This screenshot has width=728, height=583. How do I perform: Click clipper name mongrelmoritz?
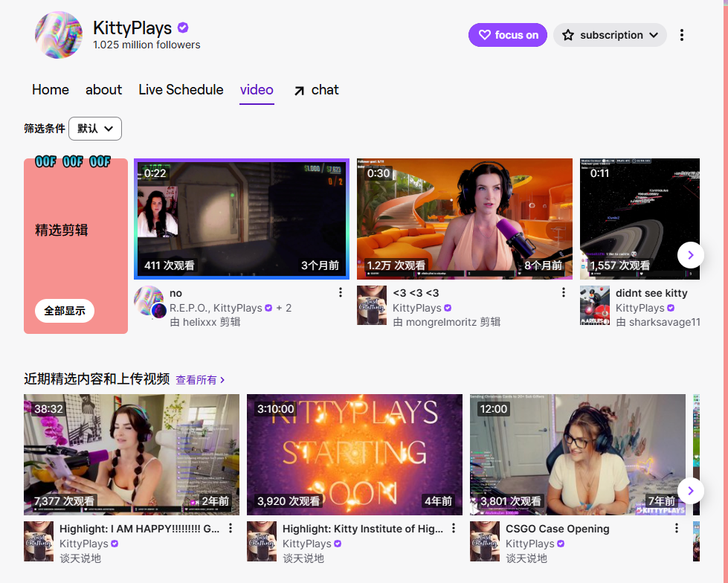(x=441, y=322)
